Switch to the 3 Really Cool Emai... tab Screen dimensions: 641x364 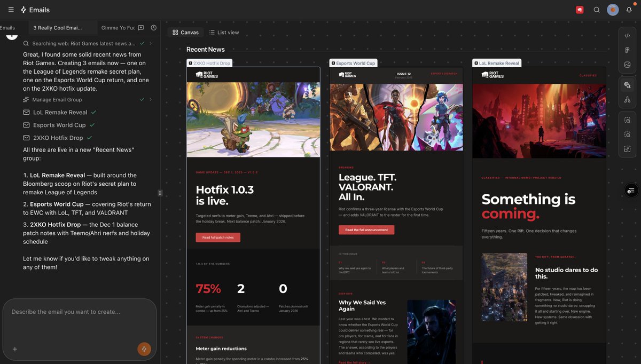click(58, 28)
